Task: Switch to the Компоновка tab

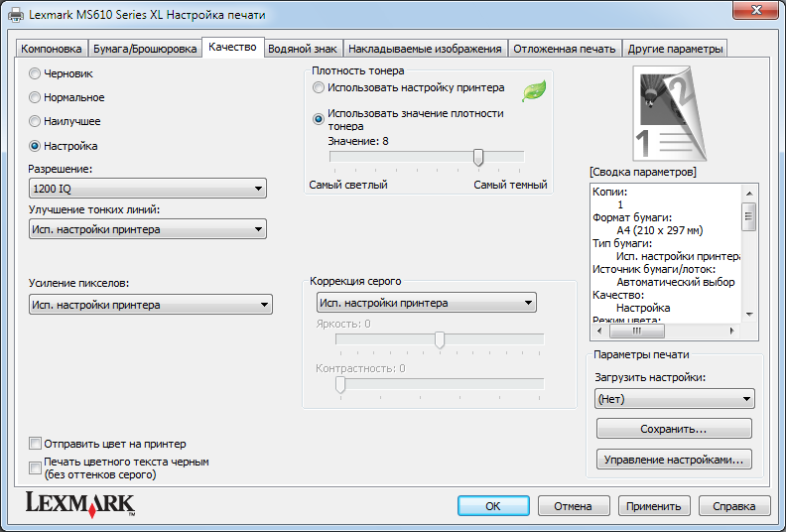Action: [52, 49]
